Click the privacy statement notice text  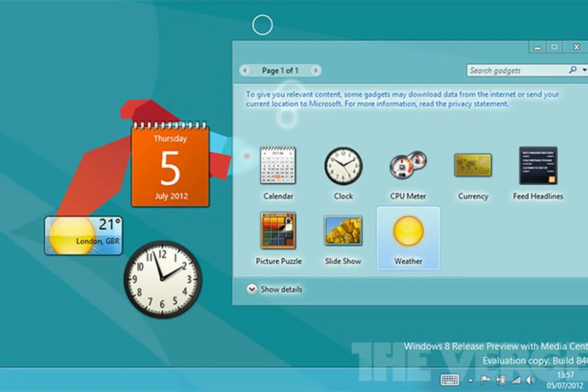point(402,99)
